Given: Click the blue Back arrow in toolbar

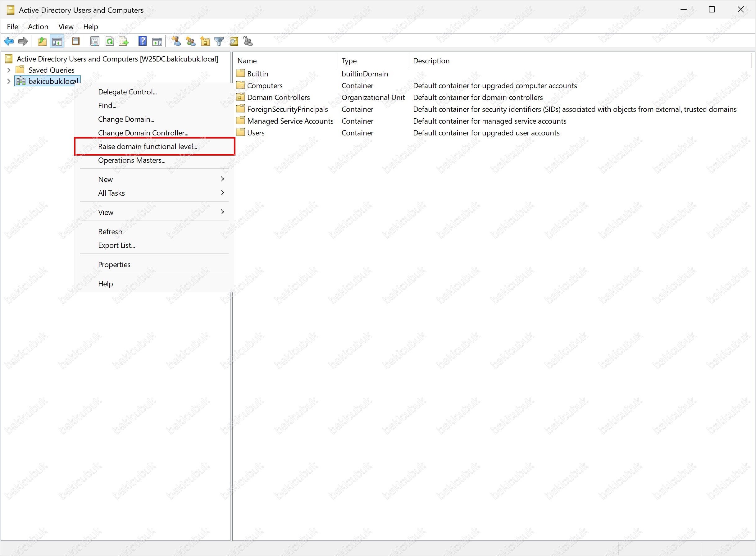Looking at the screenshot, I should (9, 41).
